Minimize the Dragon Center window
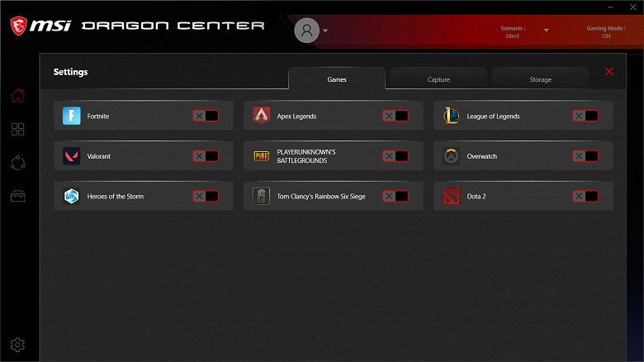Screen dimensions: 644x362 click(610, 7)
